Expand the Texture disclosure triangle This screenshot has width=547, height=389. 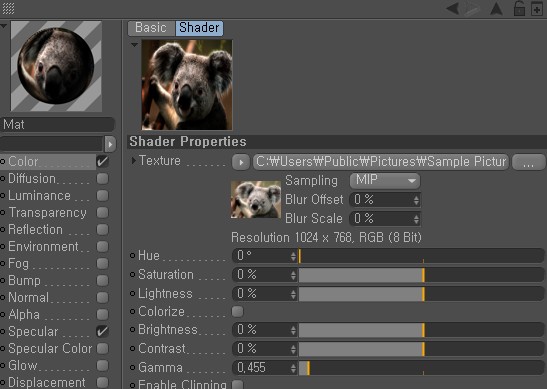coord(134,160)
